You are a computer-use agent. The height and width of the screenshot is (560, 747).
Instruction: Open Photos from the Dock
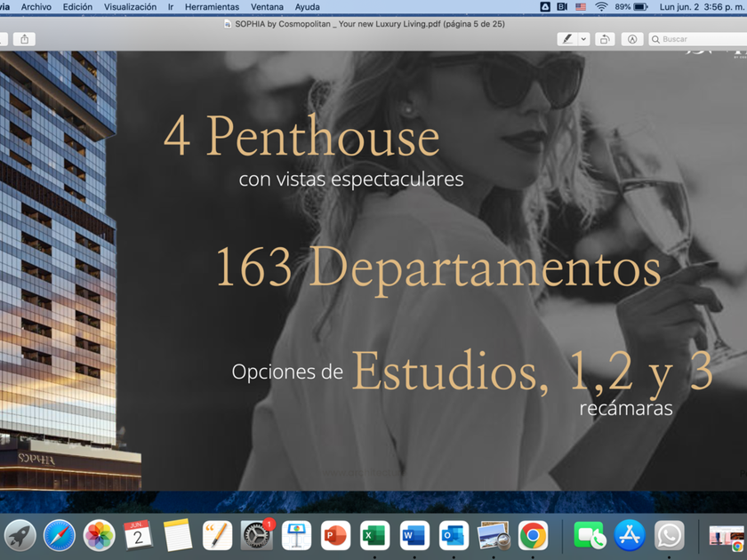(x=99, y=535)
